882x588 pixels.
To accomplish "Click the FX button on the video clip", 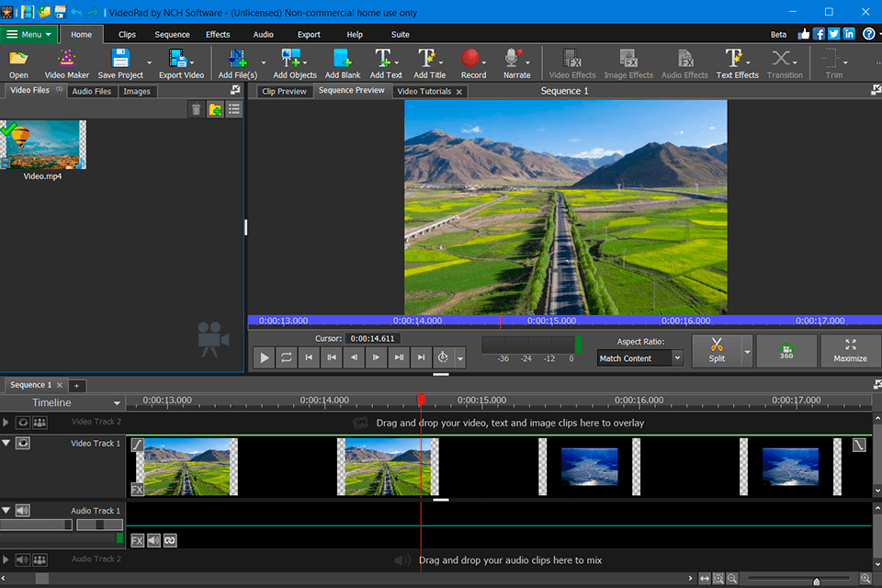I will tap(137, 489).
